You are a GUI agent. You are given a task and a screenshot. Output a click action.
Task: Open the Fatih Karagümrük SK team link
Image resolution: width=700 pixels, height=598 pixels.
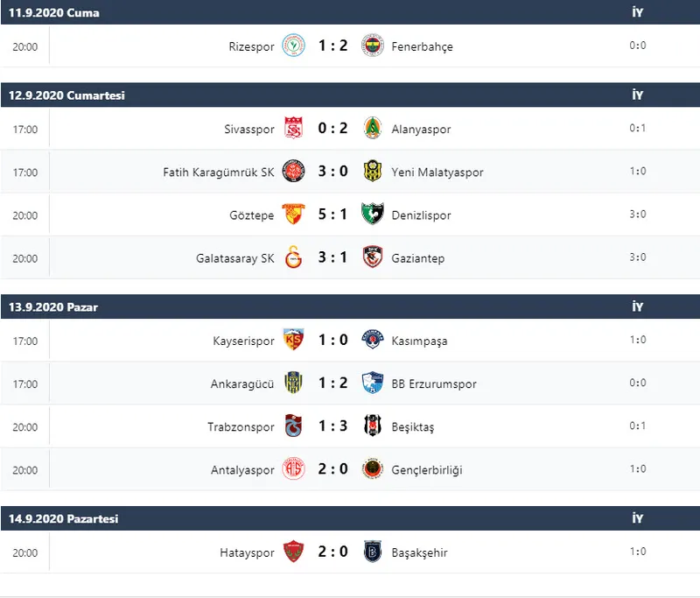coord(219,172)
